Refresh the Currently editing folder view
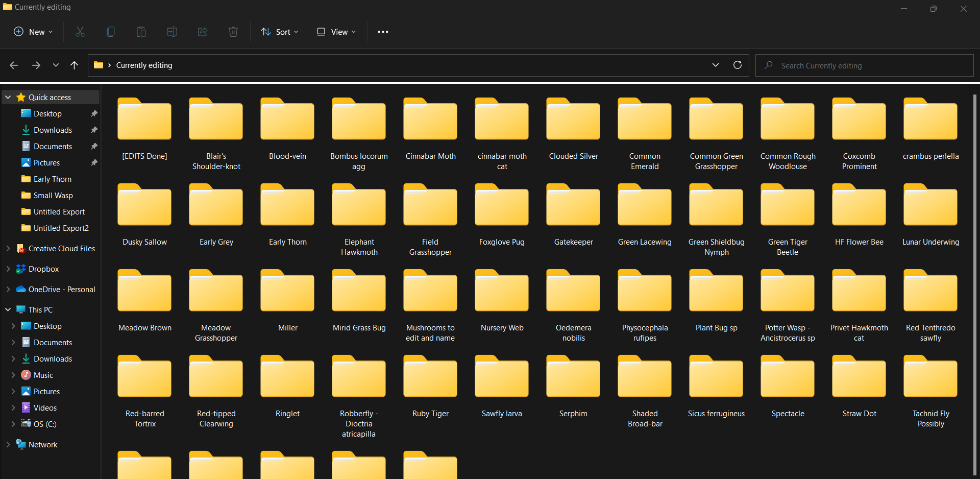The width and height of the screenshot is (980, 479). point(738,65)
